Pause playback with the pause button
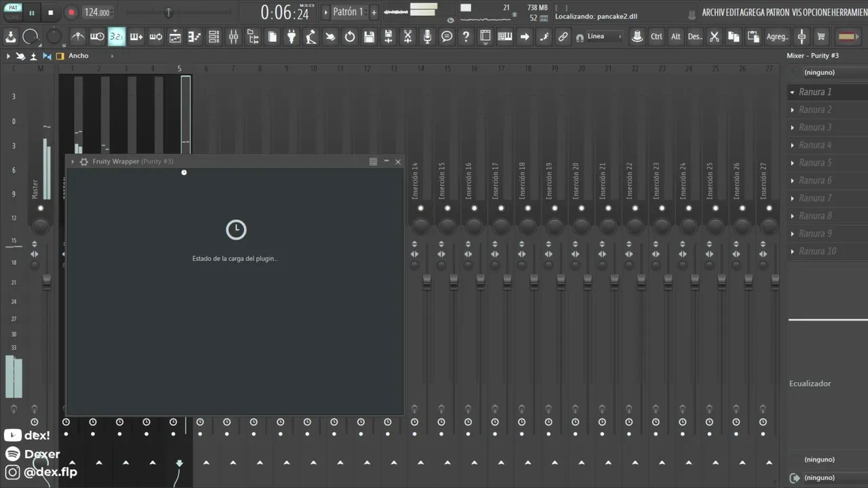Viewport: 868px width, 488px height. tap(31, 12)
